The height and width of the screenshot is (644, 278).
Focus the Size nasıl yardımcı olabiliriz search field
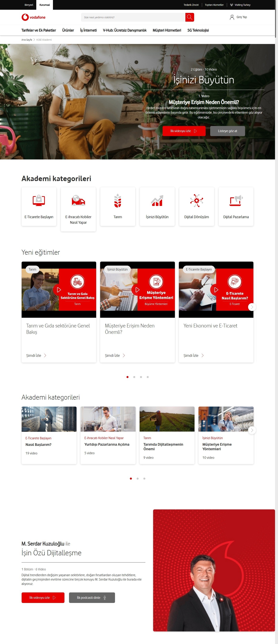pos(133,17)
